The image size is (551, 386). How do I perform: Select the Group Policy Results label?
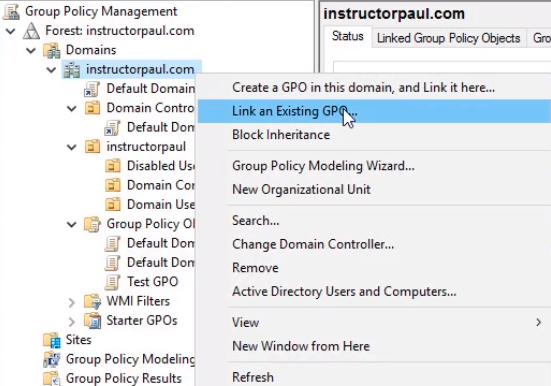pyautogui.click(x=123, y=379)
